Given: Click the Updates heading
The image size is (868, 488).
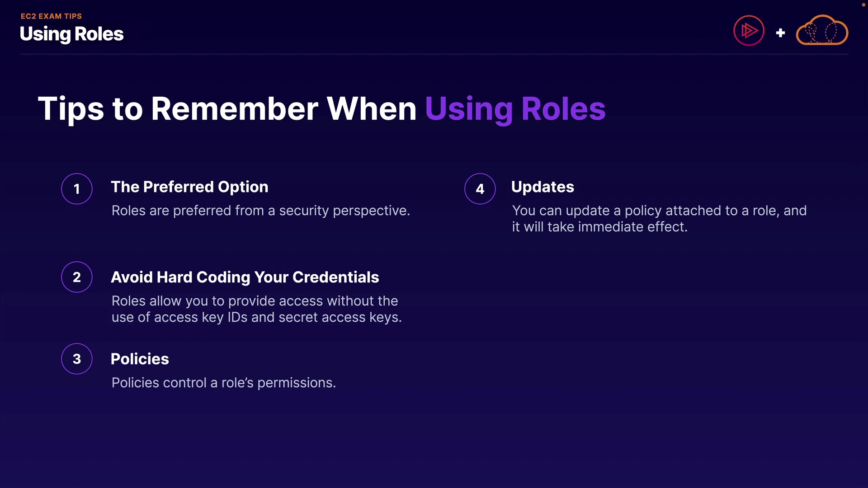Looking at the screenshot, I should pyautogui.click(x=542, y=187).
